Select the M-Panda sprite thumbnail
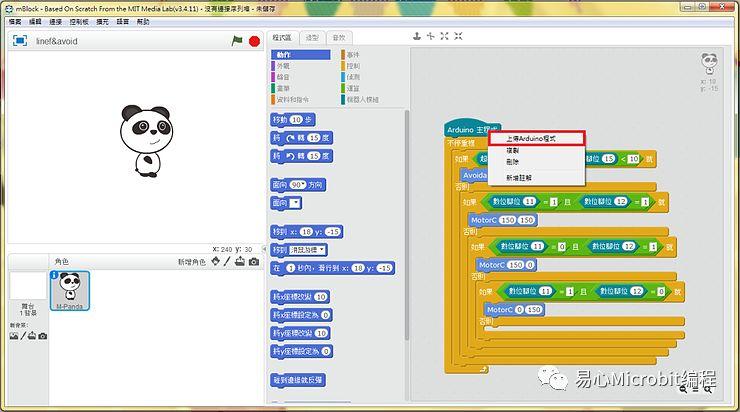Image resolution: width=740 pixels, height=412 pixels. [x=70, y=291]
